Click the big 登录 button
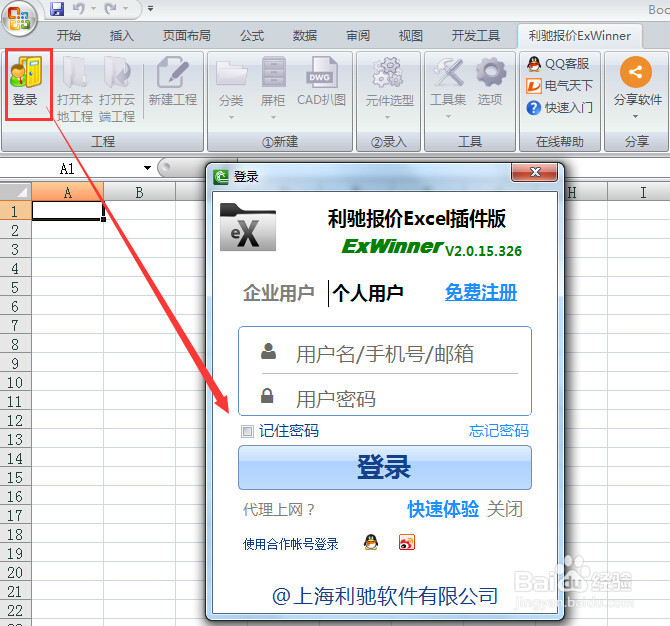Image resolution: width=670 pixels, height=626 pixels. [385, 467]
